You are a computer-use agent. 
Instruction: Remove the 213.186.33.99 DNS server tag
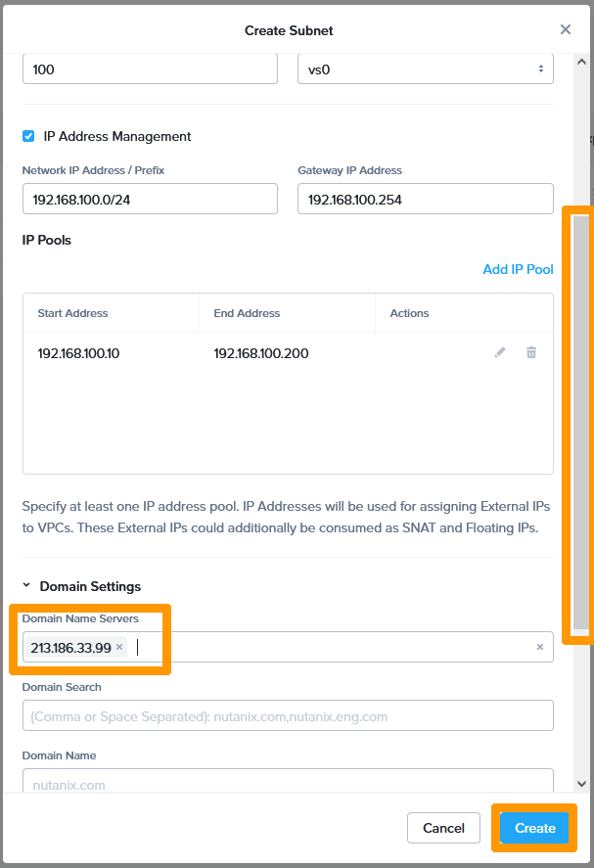[x=118, y=647]
